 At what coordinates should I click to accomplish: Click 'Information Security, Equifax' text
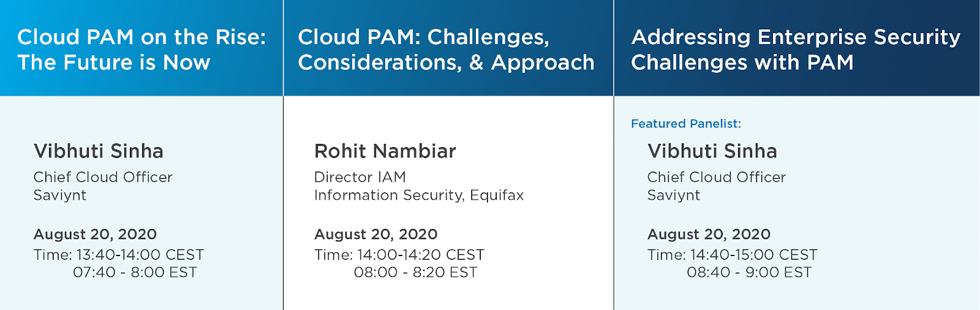[x=419, y=195]
